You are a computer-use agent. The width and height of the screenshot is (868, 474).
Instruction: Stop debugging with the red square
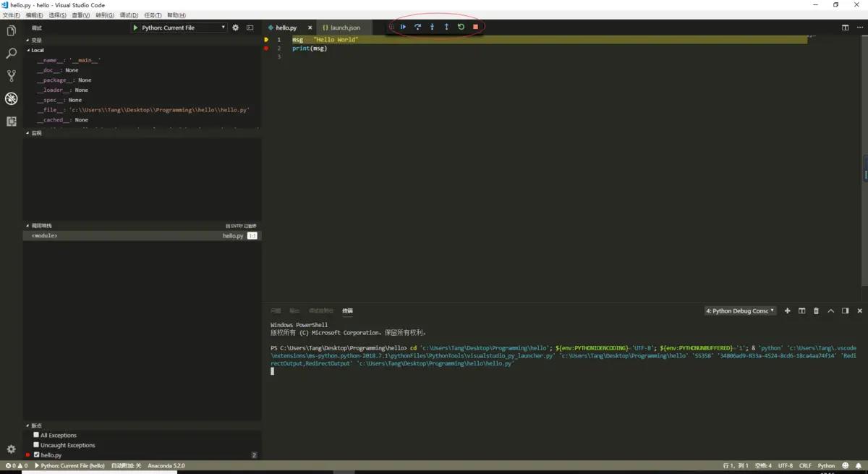pos(475,27)
